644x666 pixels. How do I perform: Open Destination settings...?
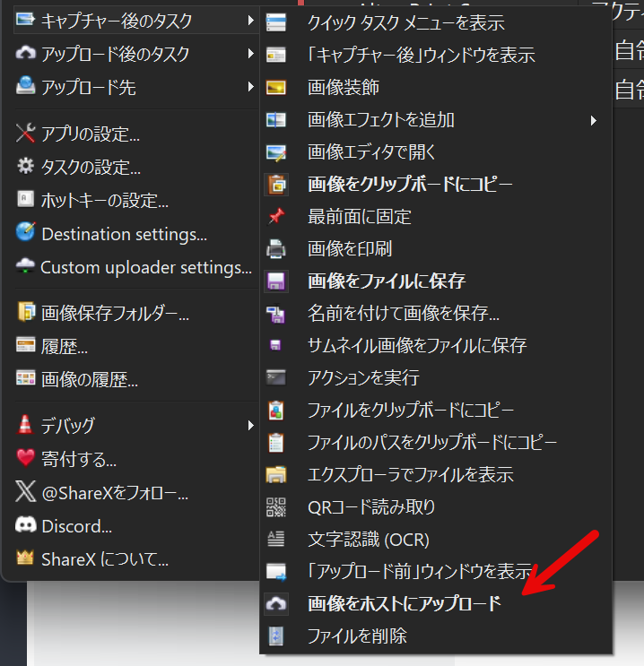124,234
